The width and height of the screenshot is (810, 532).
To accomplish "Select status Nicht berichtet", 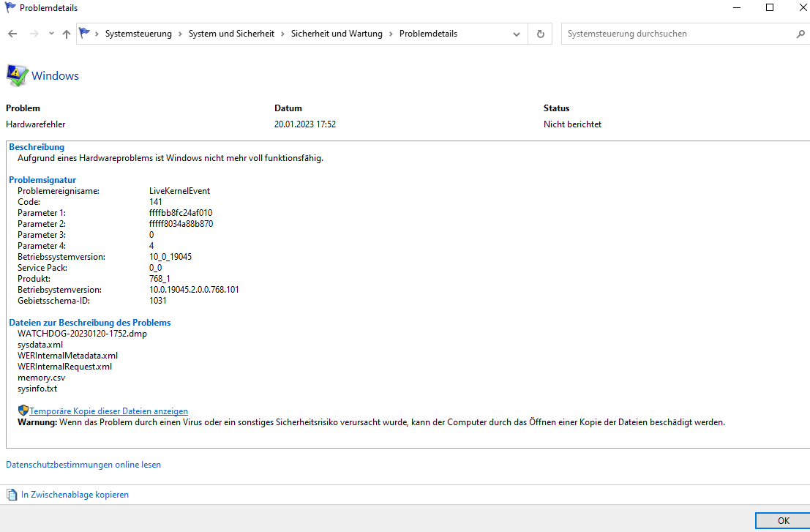I will click(x=572, y=124).
